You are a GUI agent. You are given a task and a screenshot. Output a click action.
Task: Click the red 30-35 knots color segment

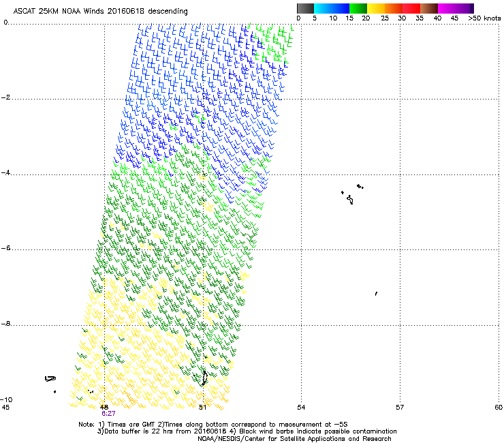point(411,8)
